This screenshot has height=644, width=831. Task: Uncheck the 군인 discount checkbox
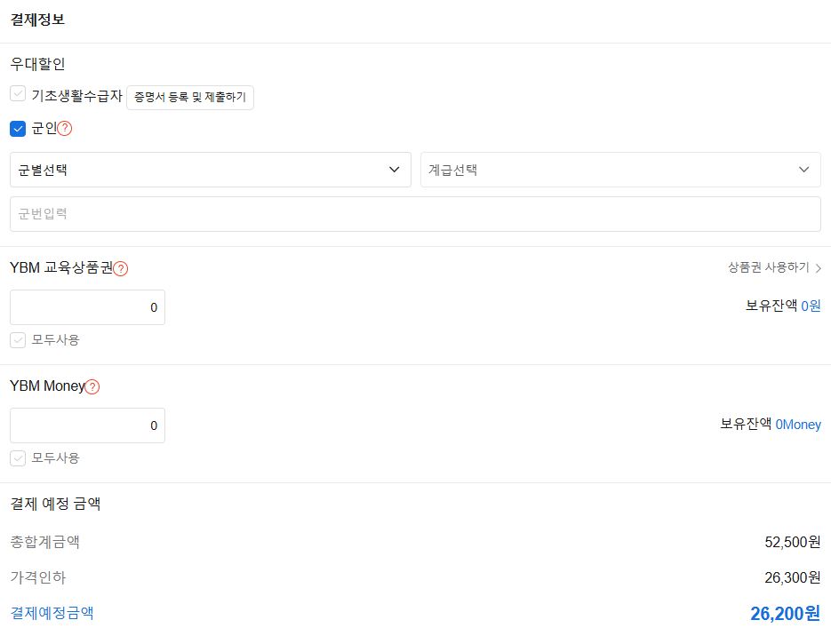coord(17,127)
